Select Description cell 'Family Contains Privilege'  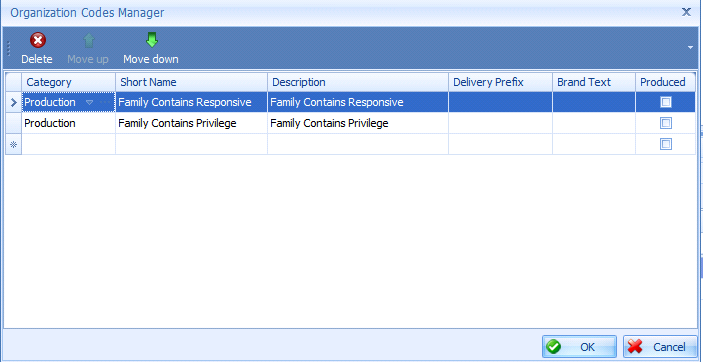358,123
